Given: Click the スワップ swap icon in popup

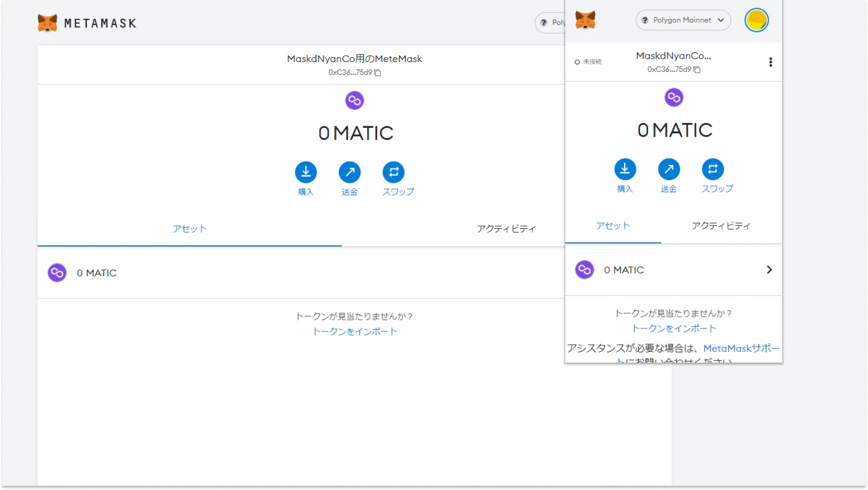Looking at the screenshot, I should (713, 169).
